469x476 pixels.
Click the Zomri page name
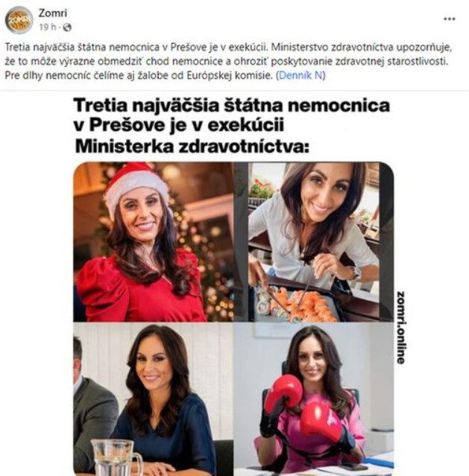[53, 13]
